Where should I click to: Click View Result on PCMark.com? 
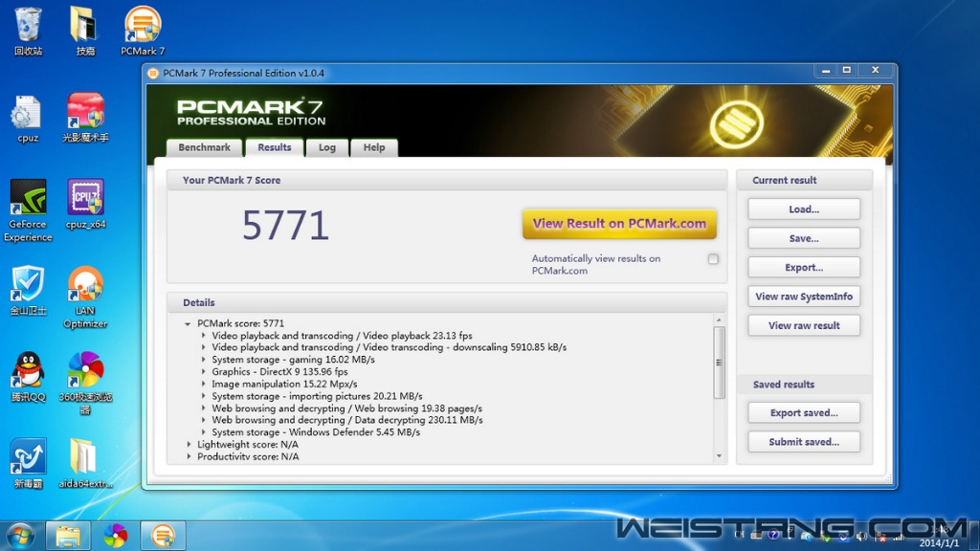pos(619,224)
